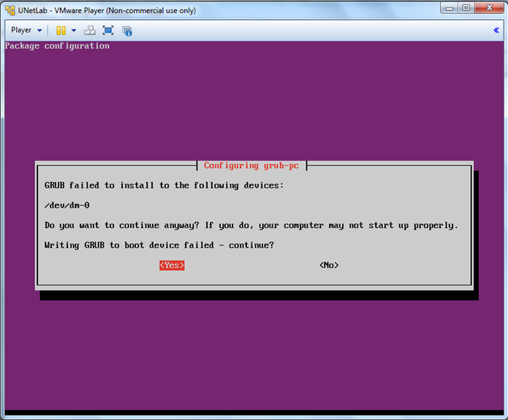Enter full screen mode icon

[108, 31]
